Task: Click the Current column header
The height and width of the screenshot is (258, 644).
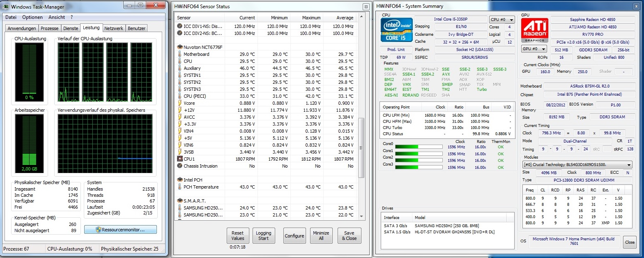Action: 241,18
